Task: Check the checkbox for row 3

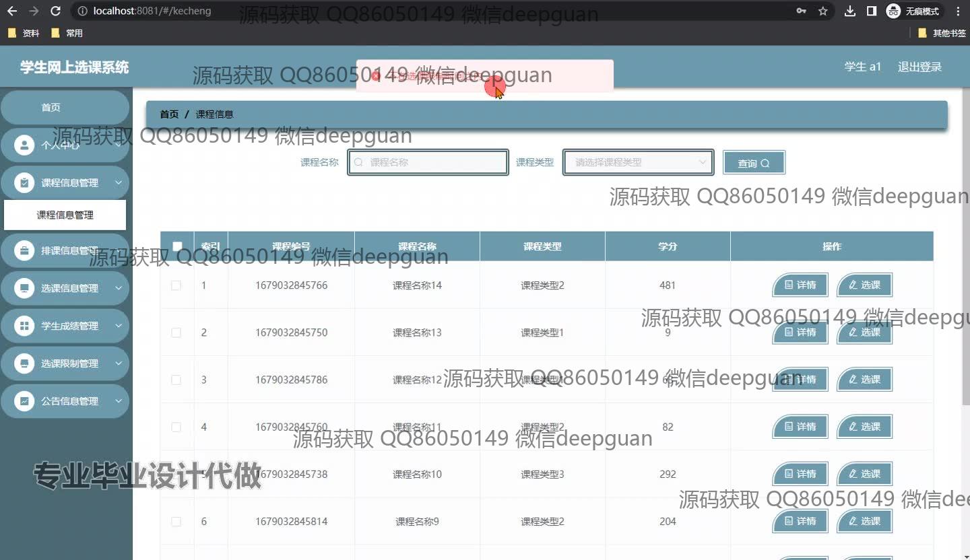Action: pos(176,380)
